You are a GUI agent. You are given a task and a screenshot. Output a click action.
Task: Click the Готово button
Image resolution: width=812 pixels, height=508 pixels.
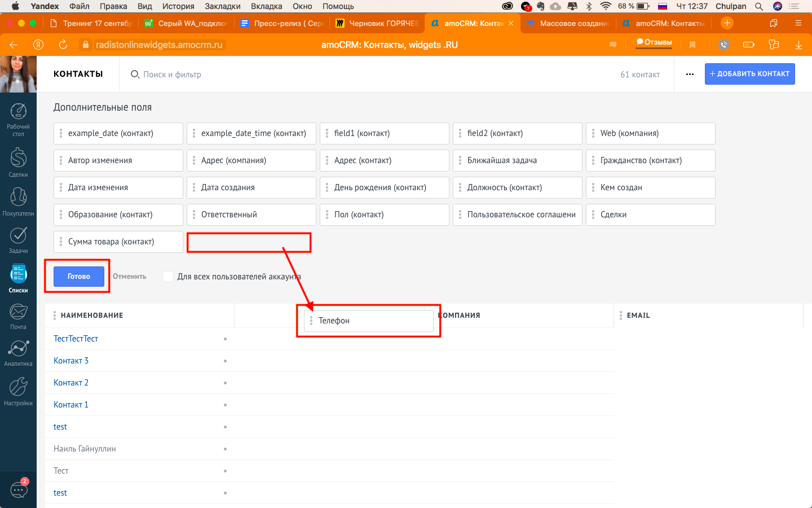tap(79, 277)
